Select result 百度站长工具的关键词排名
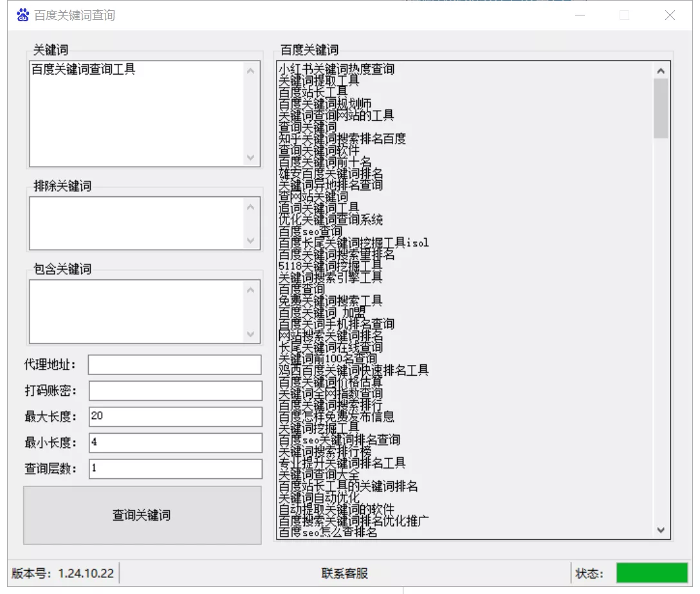Screen dimensions: 700x594 pos(348,487)
